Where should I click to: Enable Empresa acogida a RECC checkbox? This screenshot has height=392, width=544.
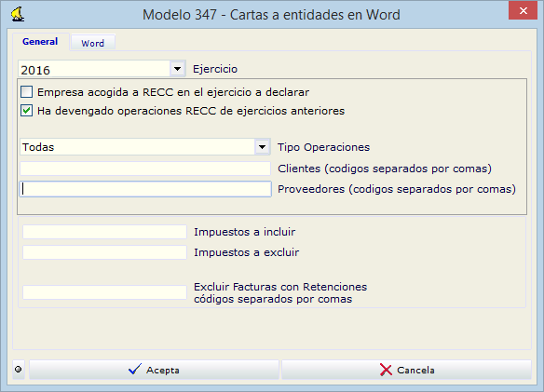pos(26,92)
